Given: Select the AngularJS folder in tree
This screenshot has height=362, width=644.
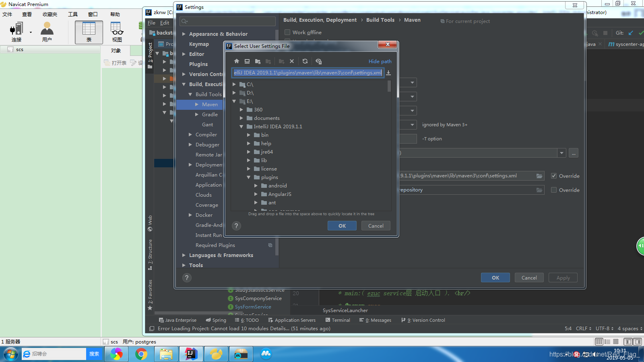Looking at the screenshot, I should pos(280,194).
